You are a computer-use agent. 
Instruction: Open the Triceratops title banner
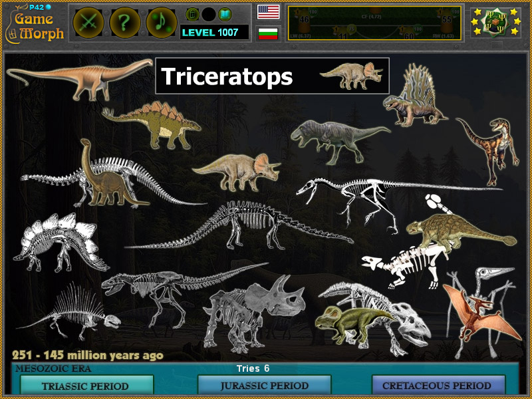coord(226,76)
